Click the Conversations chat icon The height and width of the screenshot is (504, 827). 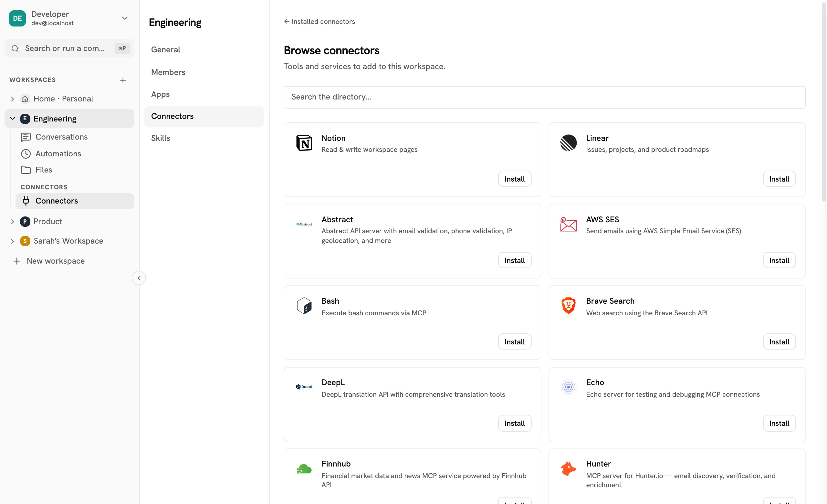pos(26,137)
